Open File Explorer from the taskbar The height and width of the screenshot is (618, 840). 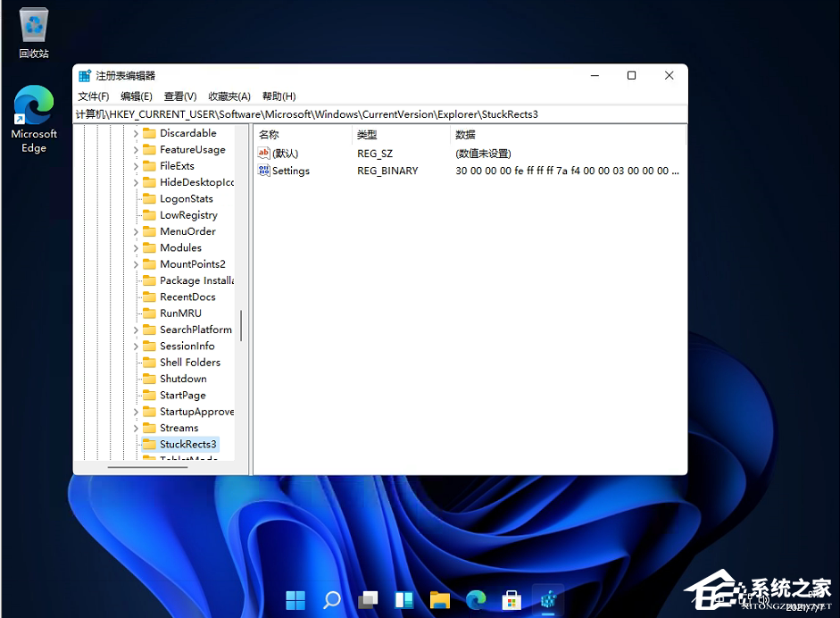[x=439, y=599]
